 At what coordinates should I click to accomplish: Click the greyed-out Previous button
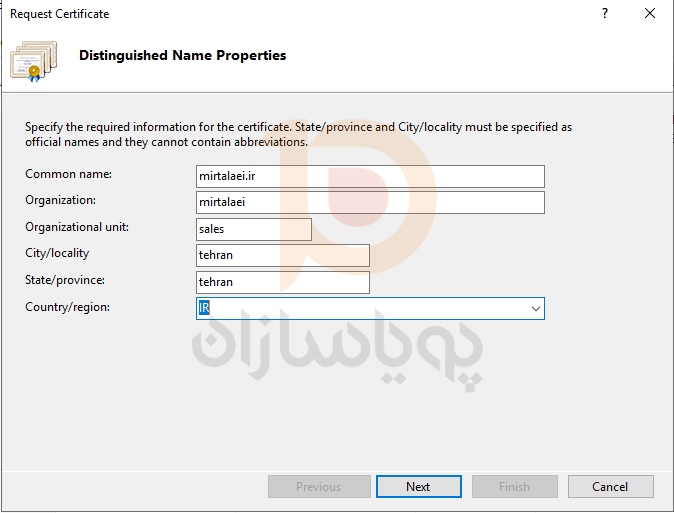[318, 487]
